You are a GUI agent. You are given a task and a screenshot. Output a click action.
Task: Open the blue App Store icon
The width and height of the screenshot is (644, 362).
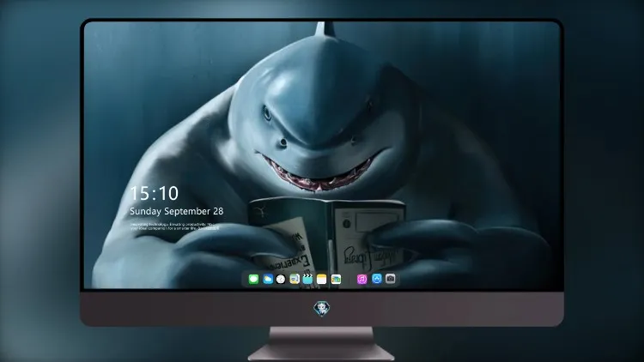coord(377,279)
